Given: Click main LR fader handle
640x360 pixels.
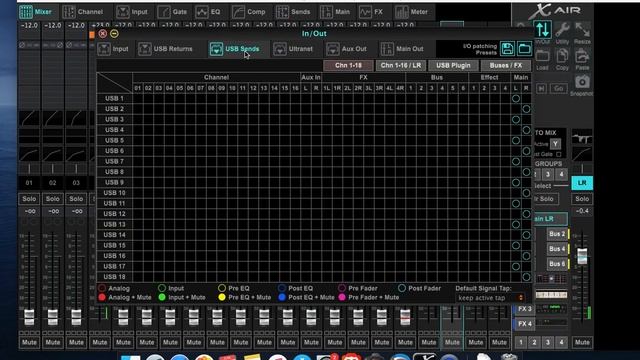Looking at the screenshot, I should tap(582, 256).
